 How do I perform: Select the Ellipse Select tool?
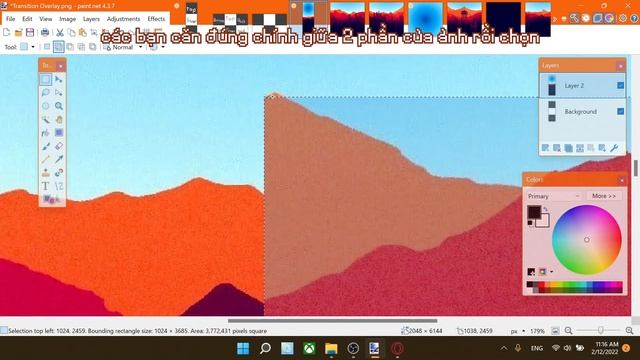pyautogui.click(x=45, y=106)
